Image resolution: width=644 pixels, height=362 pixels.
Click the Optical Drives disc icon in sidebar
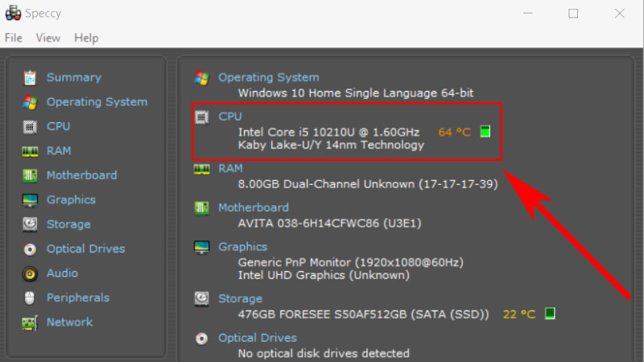pos(30,249)
